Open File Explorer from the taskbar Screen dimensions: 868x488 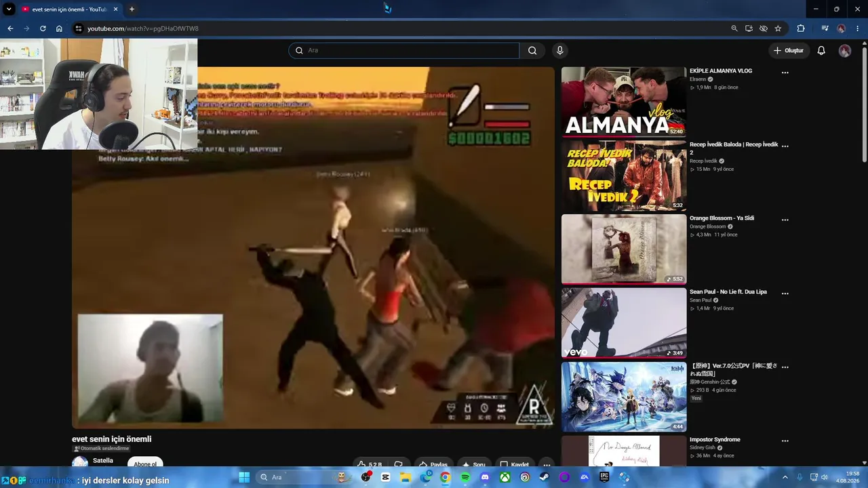(406, 477)
